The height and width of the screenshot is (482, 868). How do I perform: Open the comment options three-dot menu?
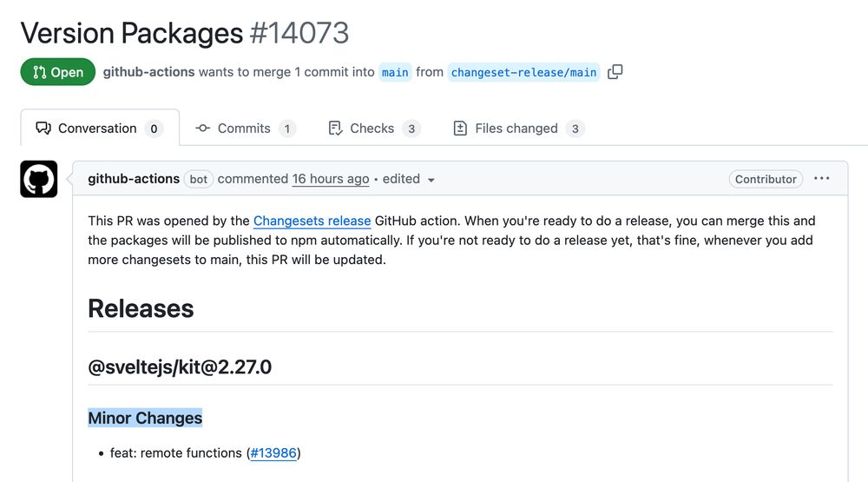[821, 178]
